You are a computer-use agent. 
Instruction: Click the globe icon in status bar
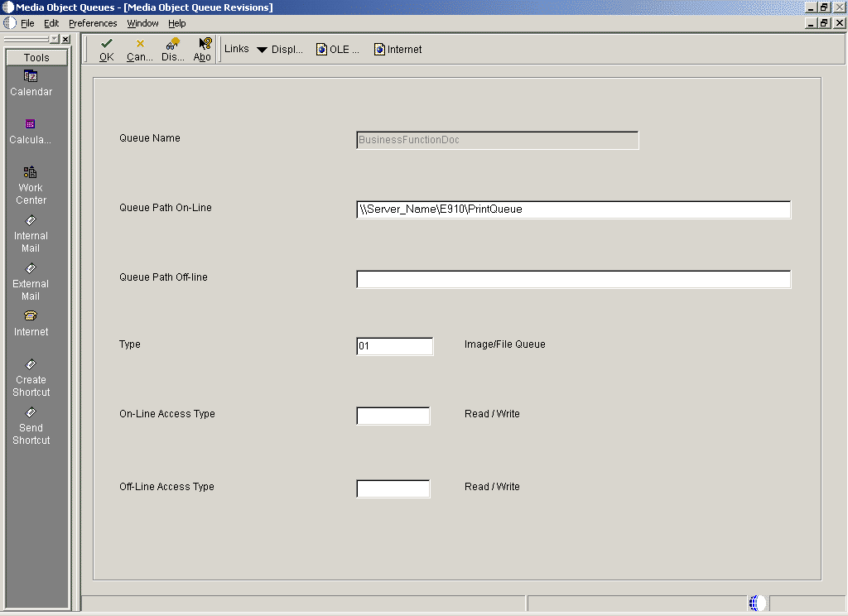tap(757, 603)
